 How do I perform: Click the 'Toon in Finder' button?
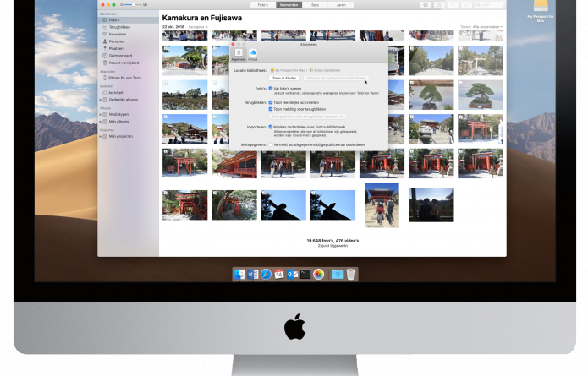[285, 77]
